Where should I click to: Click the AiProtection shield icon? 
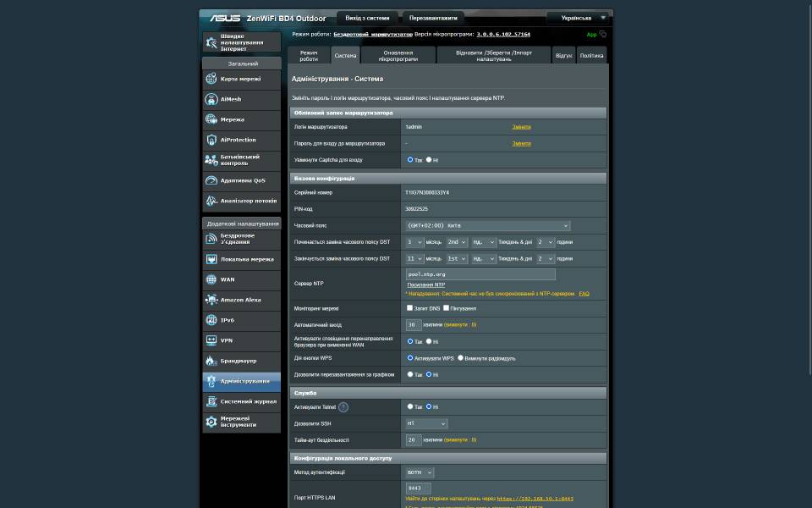[211, 140]
